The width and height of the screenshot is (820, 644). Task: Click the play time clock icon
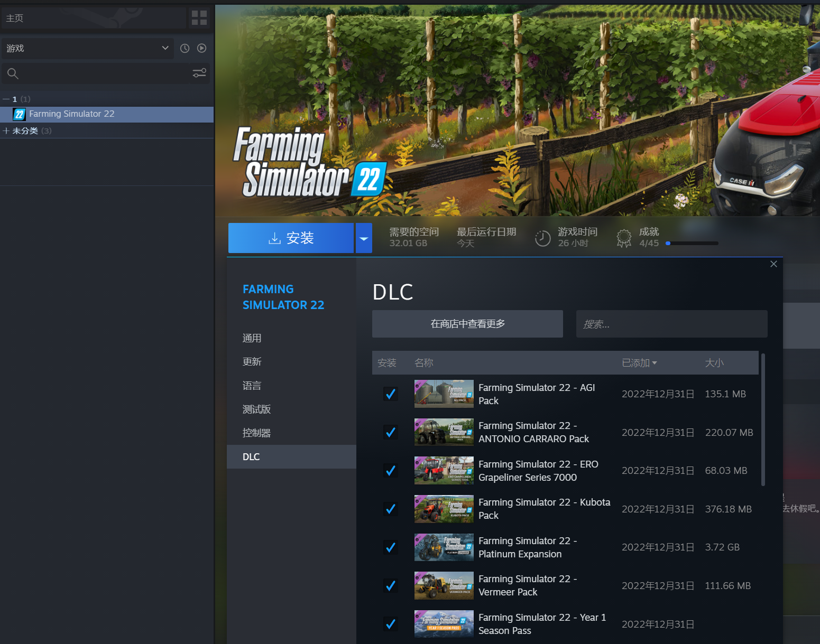[542, 238]
